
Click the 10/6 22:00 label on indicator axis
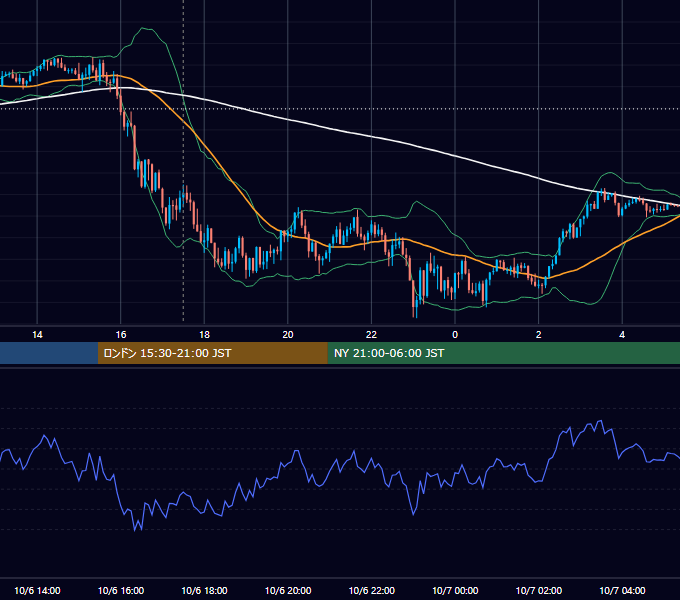[x=372, y=590]
